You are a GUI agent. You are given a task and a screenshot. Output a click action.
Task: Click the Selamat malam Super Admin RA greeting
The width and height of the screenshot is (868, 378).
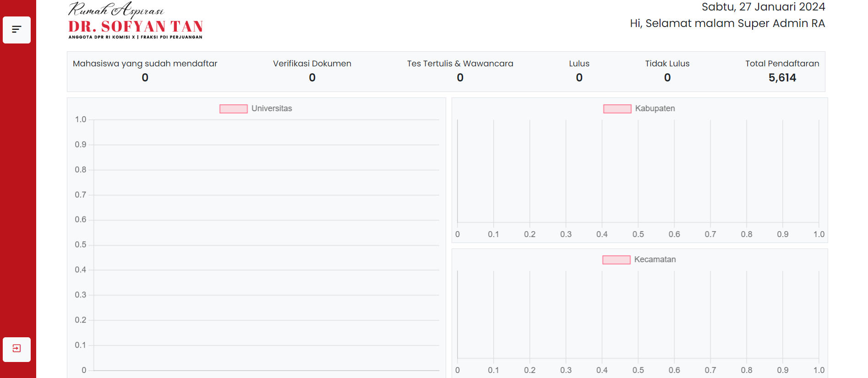727,23
